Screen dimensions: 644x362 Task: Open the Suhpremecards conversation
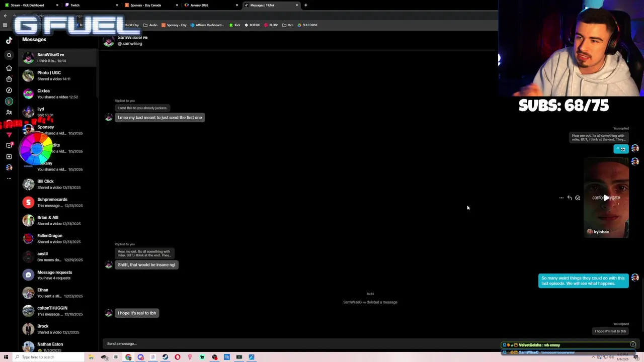pyautogui.click(x=58, y=203)
